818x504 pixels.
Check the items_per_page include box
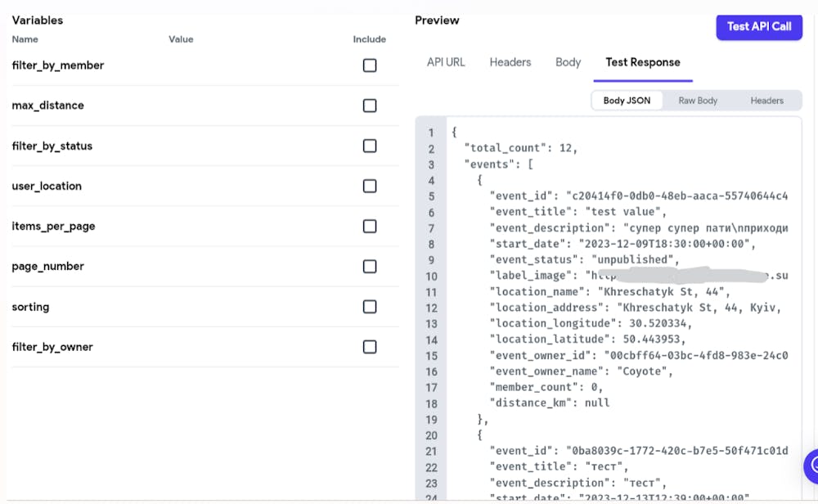tap(369, 226)
